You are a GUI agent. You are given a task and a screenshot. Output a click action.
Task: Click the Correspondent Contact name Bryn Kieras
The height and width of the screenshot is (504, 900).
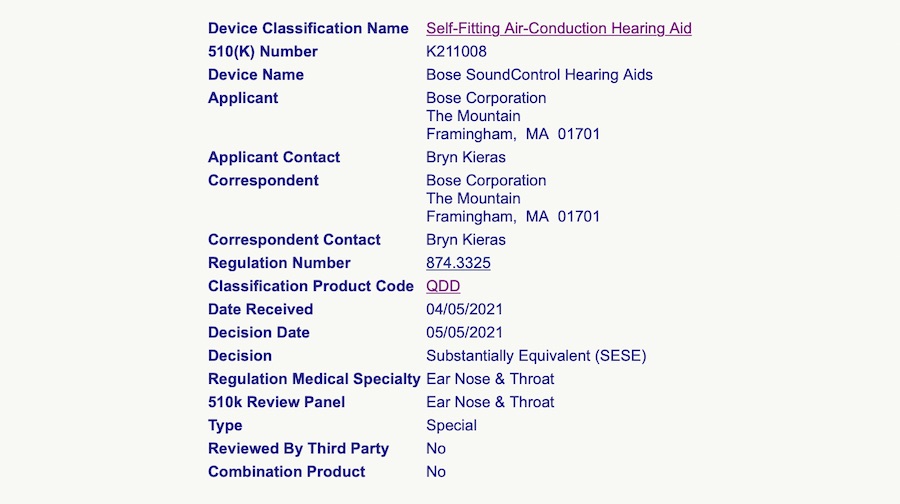(466, 240)
